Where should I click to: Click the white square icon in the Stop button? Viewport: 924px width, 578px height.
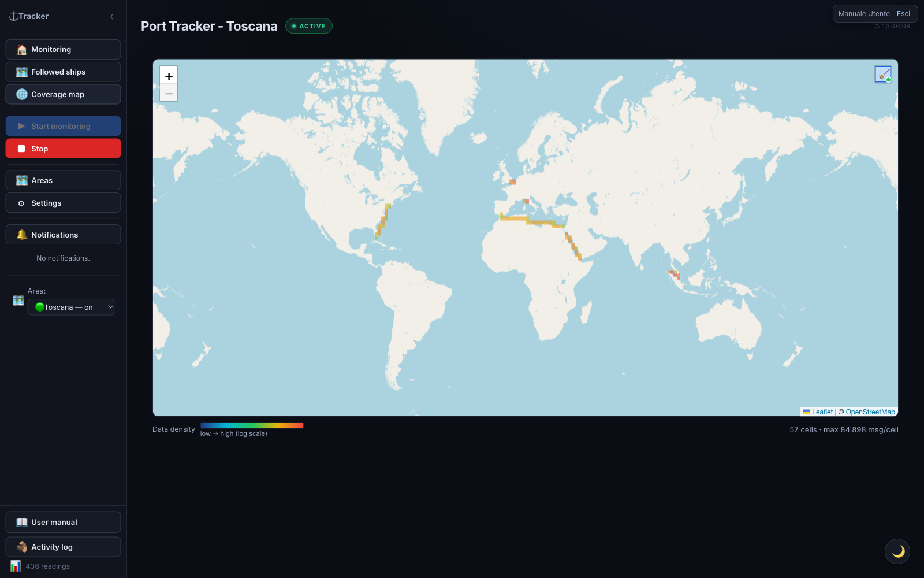[x=21, y=149]
